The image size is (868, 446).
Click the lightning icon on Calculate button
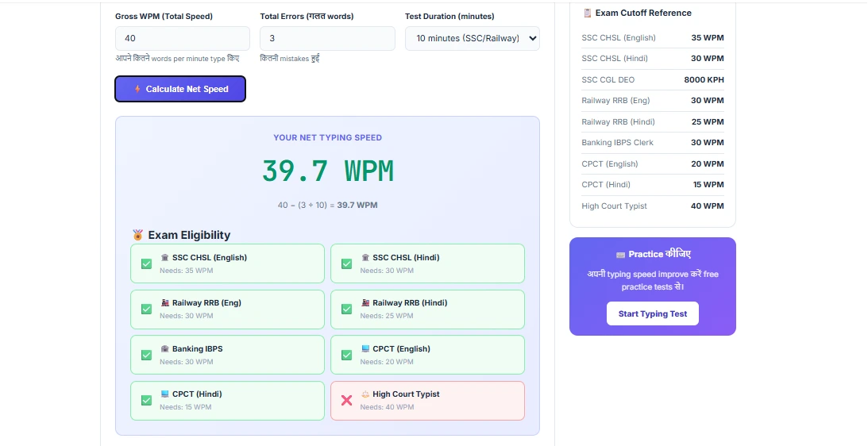(x=137, y=89)
